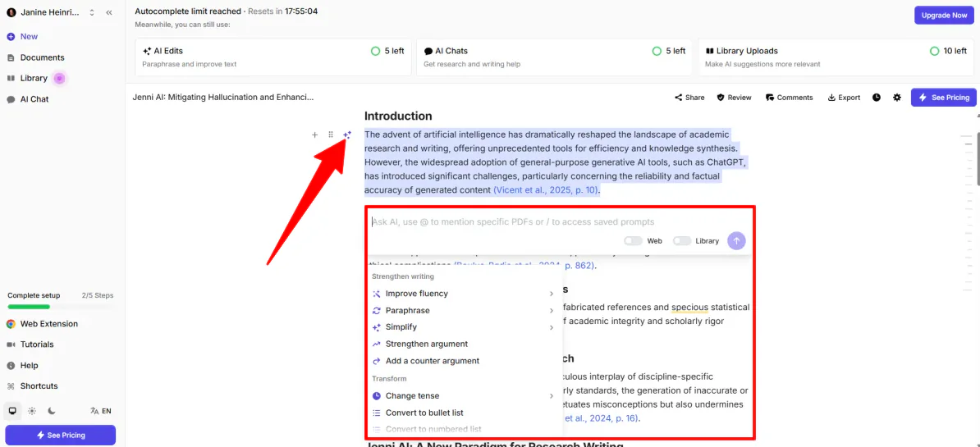Screen dimensions: 980x447
Task: Change language via EN selector
Action: (101, 411)
